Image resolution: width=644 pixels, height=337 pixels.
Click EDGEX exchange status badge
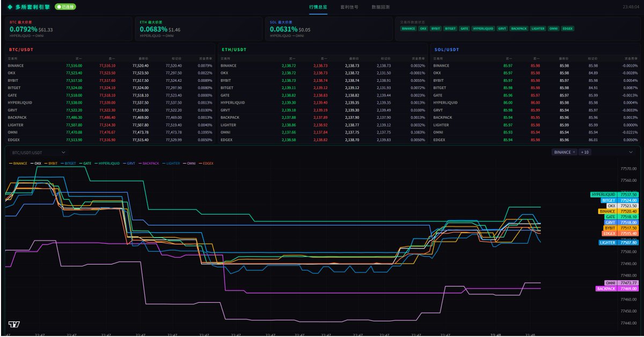[x=568, y=28]
